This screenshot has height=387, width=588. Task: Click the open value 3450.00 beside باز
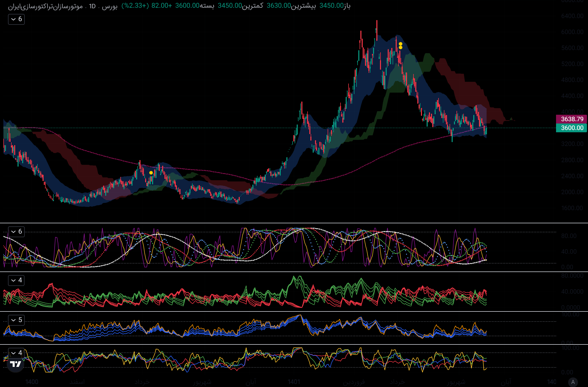coord(332,6)
